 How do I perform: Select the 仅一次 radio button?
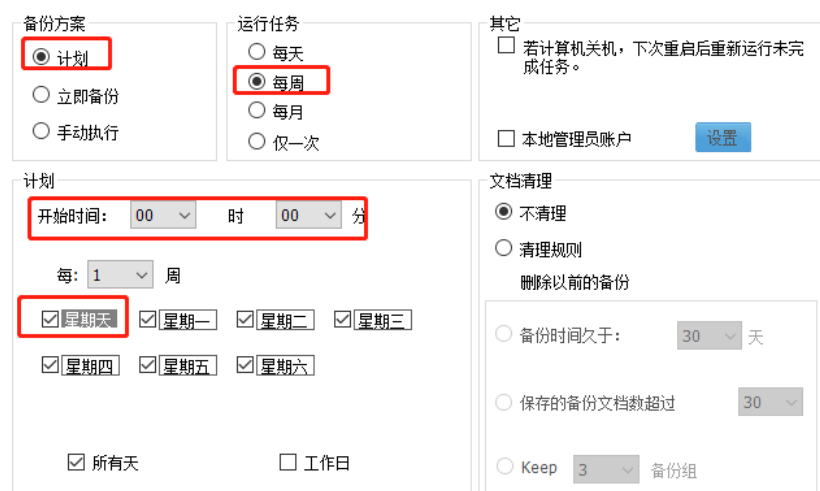point(257,141)
